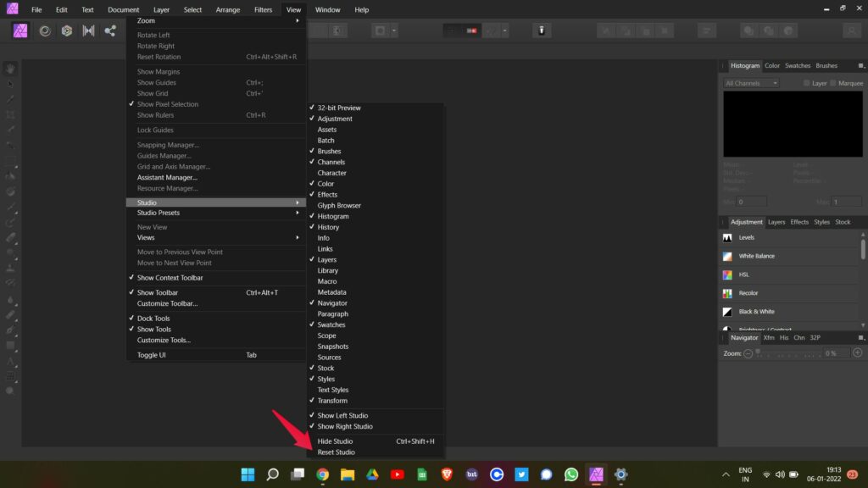
Task: Open the Filters menu
Action: tap(263, 9)
